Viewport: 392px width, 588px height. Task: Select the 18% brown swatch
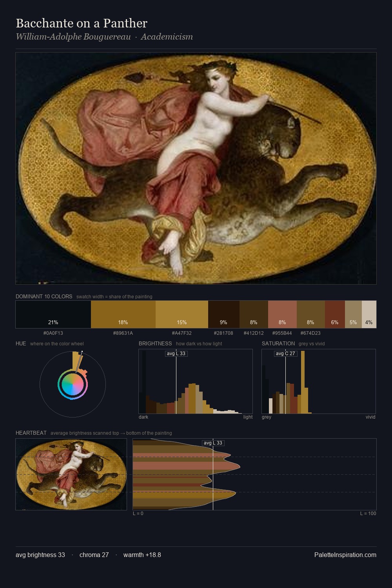tap(123, 314)
